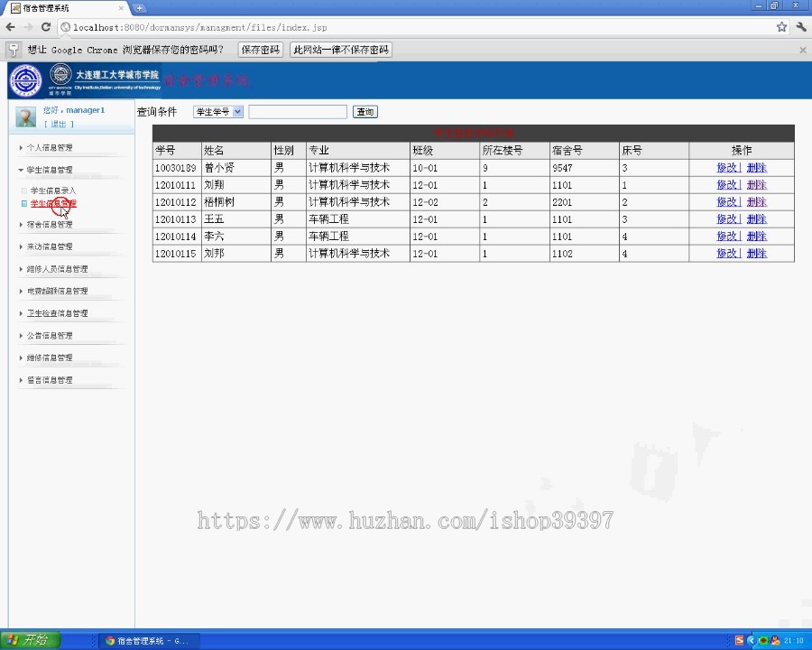
Task: Click 保存密码 button
Action: [x=261, y=50]
